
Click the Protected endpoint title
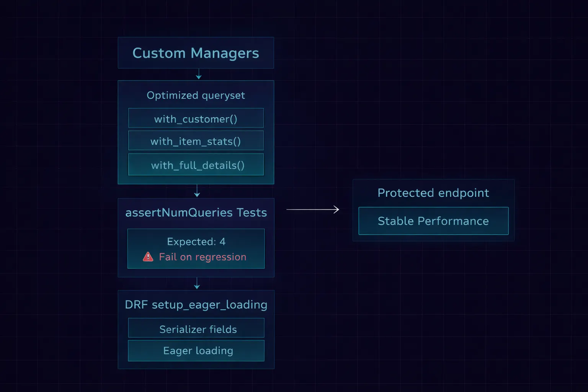click(x=433, y=193)
